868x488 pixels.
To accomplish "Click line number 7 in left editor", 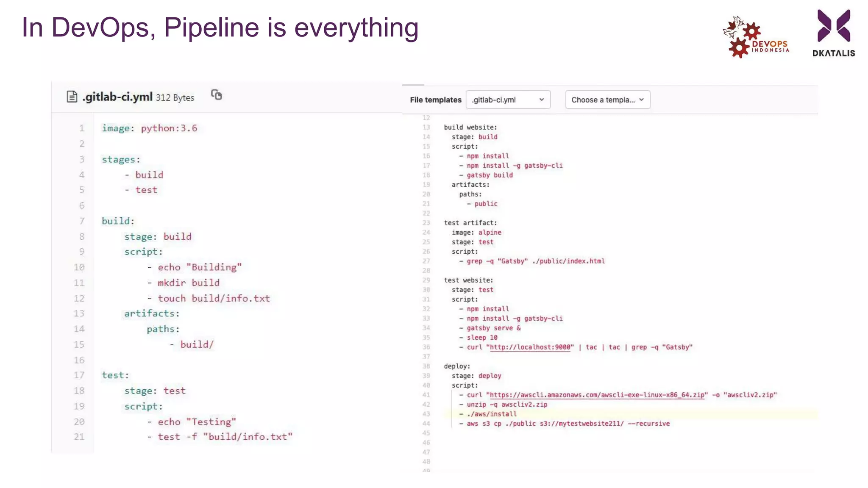I will pos(81,221).
